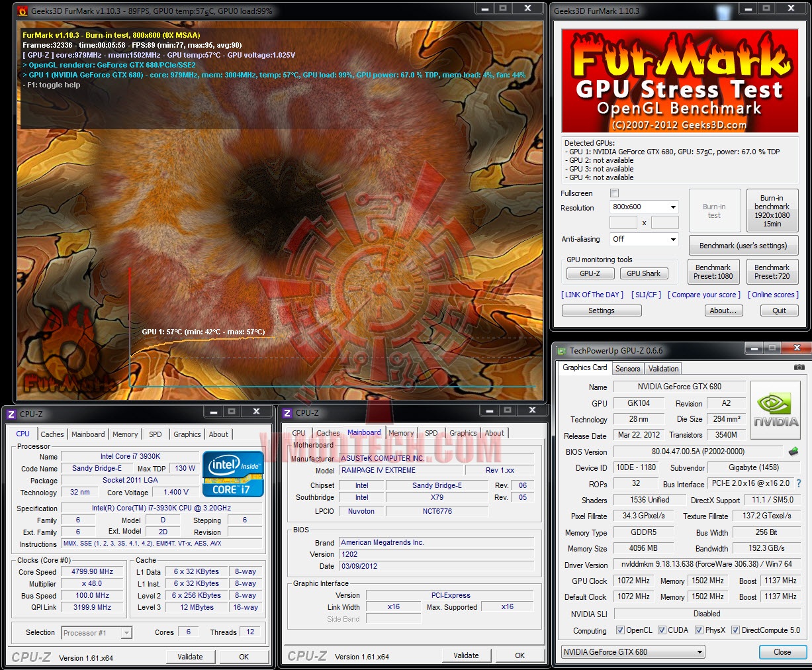Open Memory tab in left CPU-Z window

coord(125,434)
